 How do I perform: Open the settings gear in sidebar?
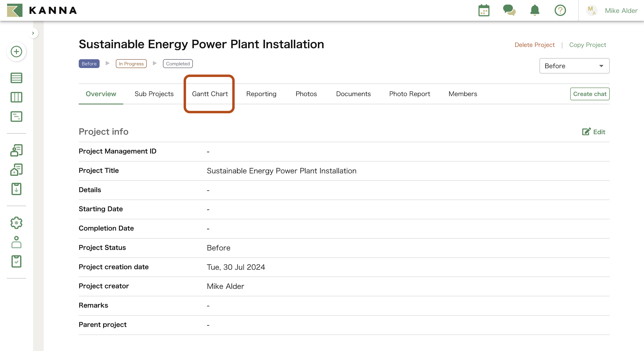16,222
